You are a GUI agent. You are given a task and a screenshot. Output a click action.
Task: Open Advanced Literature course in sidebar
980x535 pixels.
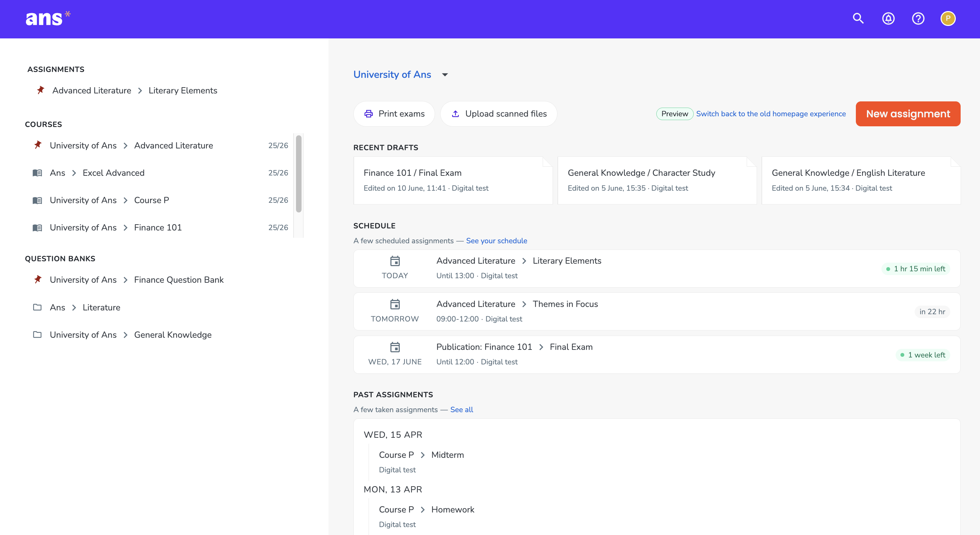(174, 145)
